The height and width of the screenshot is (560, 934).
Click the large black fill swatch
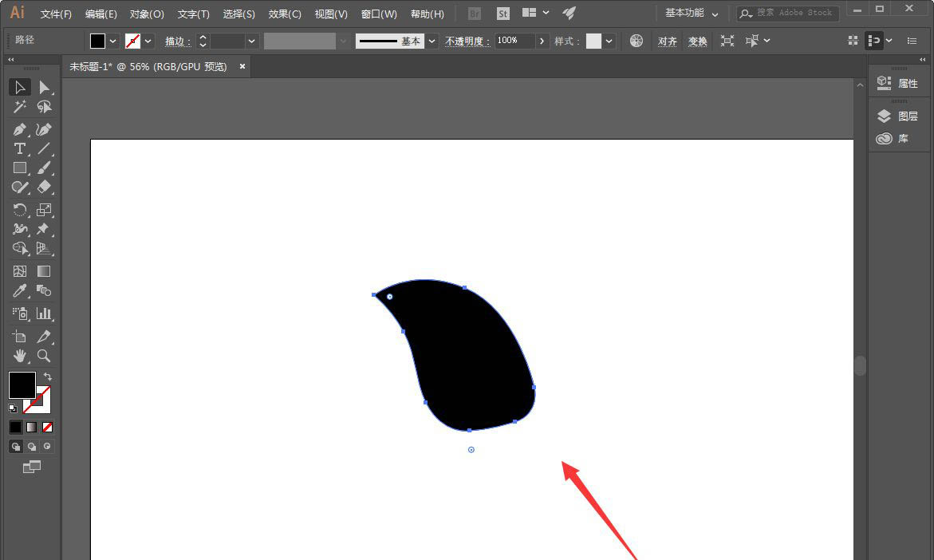(22, 385)
